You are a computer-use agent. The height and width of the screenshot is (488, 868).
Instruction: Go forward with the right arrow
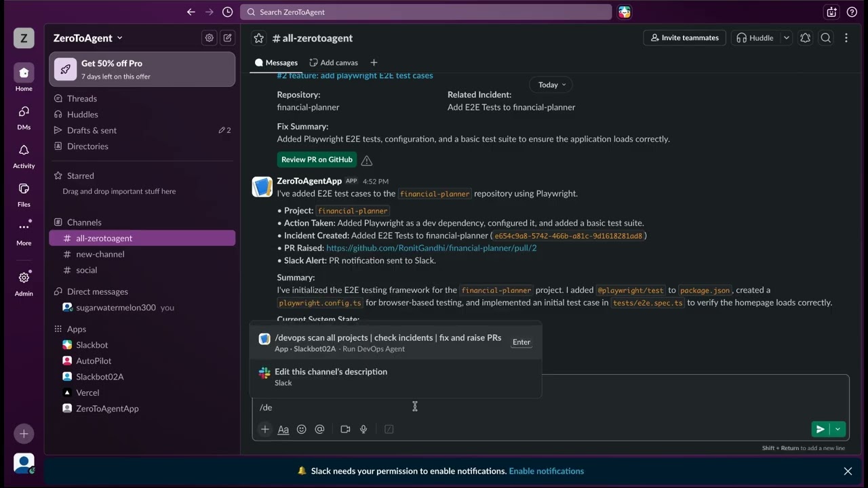pyautogui.click(x=210, y=12)
